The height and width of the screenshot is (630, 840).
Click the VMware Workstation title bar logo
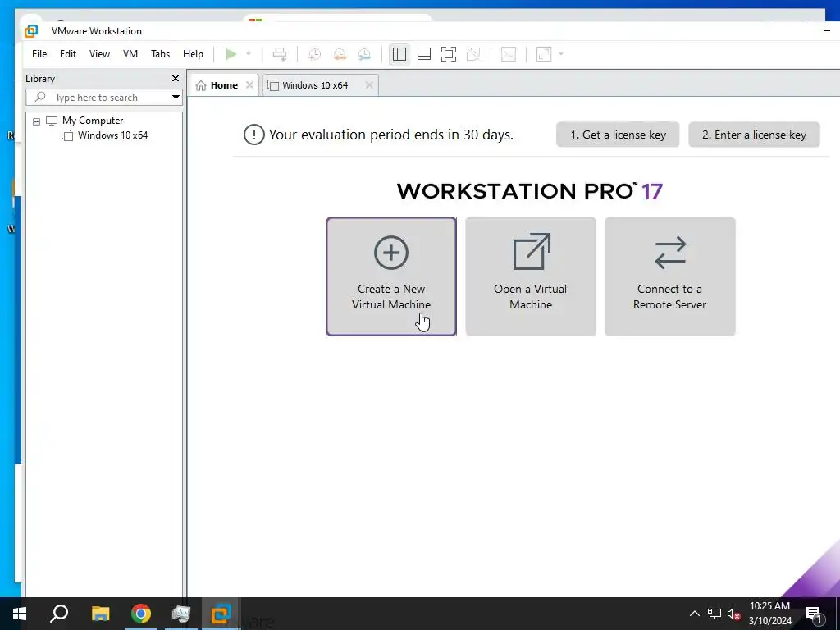click(32, 31)
